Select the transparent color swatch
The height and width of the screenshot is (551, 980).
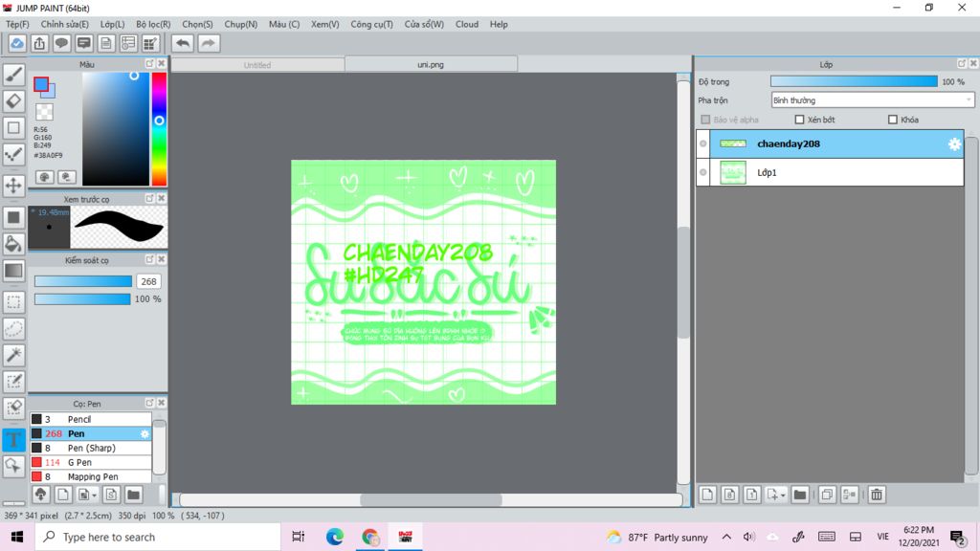click(x=44, y=112)
